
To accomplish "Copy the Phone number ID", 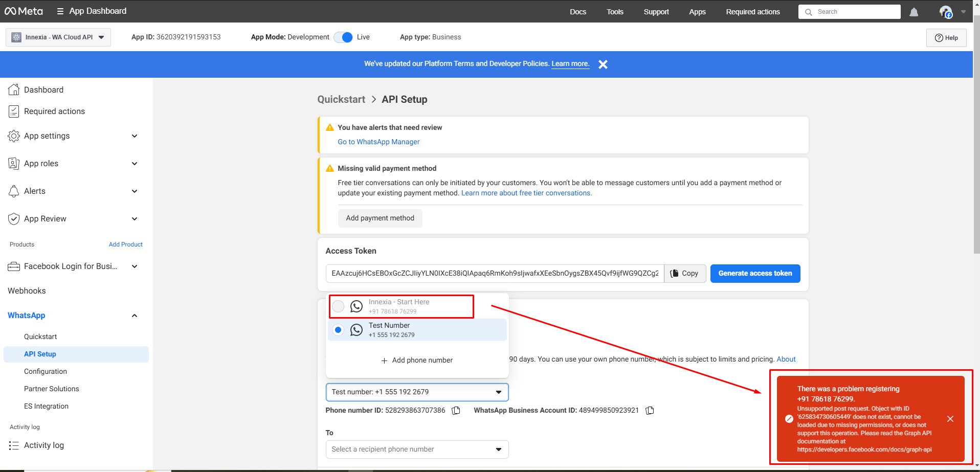I will point(456,410).
